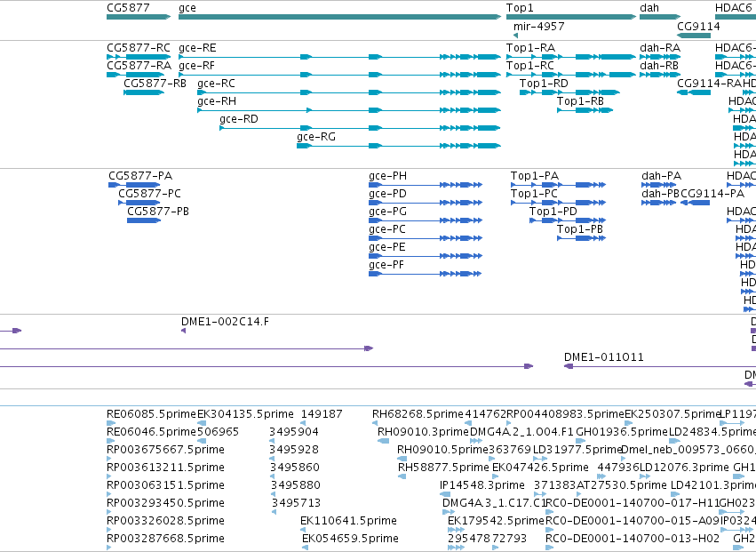This screenshot has width=756, height=552.
Task: Click the RE06085.5prime EST marker
Action: pos(111,423)
